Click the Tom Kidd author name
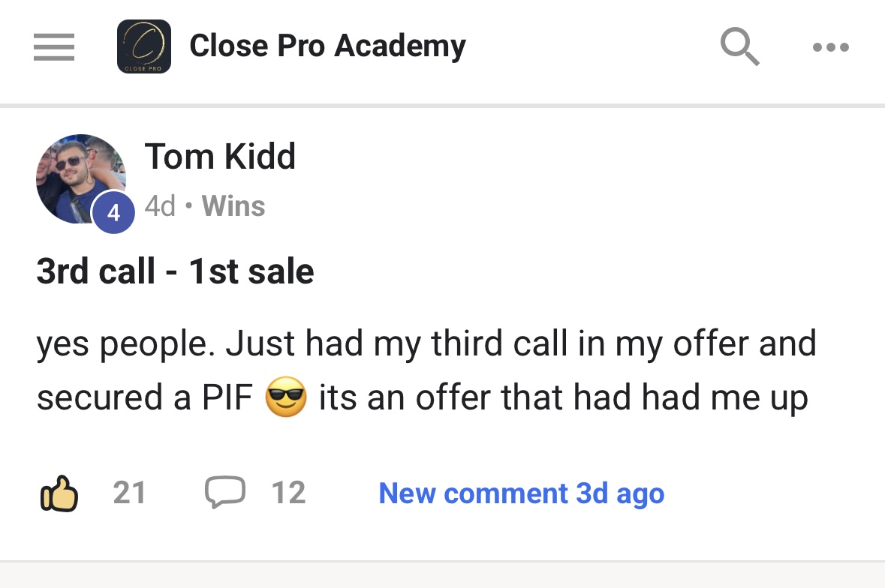Image resolution: width=885 pixels, height=588 pixels. [220, 157]
